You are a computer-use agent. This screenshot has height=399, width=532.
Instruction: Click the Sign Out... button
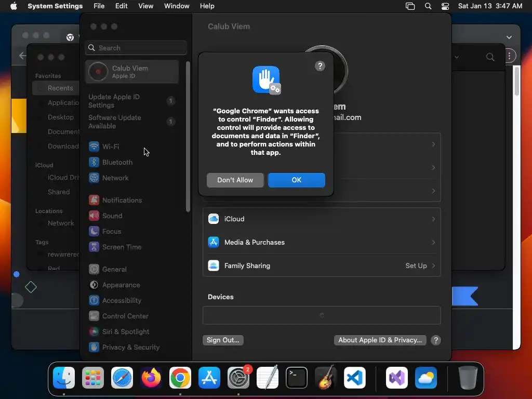pos(223,340)
